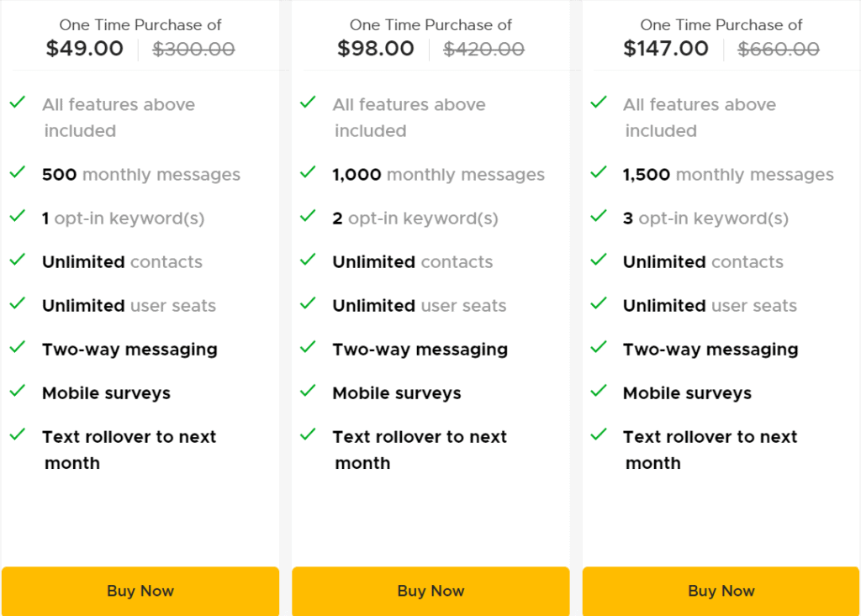Click the strikethrough $420.00 price
The height and width of the screenshot is (616, 861).
[x=483, y=49]
